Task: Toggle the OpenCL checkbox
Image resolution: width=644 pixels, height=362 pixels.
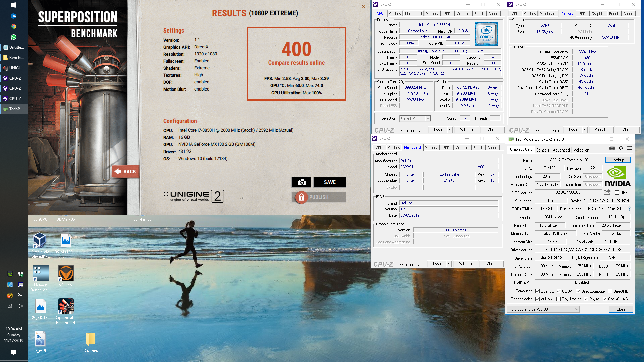Action: coord(537,291)
